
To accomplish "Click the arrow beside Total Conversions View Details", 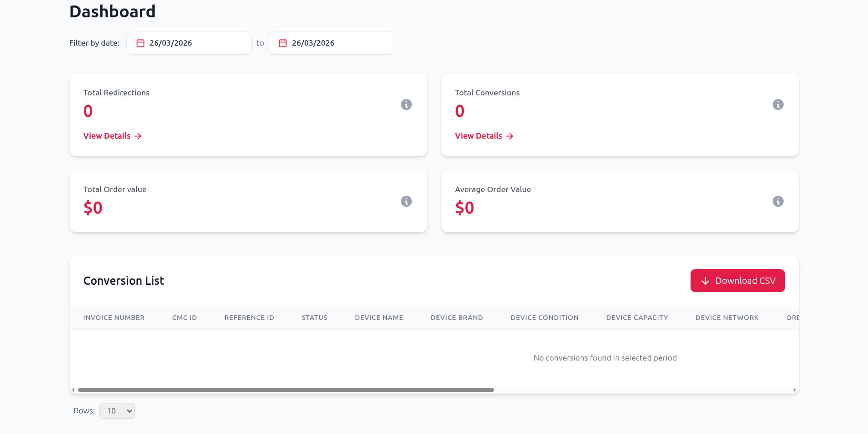I will (x=509, y=136).
